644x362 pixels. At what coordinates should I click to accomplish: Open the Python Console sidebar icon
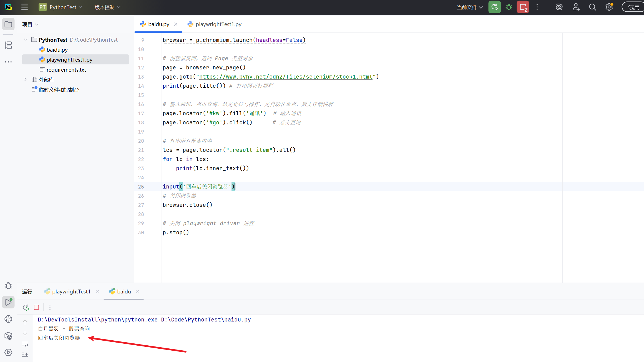(8, 319)
